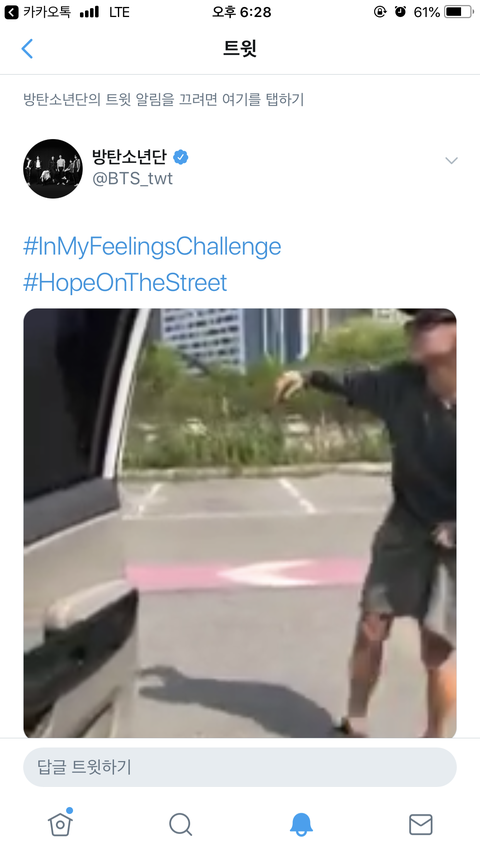Viewport: 480px width, 853px height.
Task: Open the Search magnifier tab
Action: [180, 824]
